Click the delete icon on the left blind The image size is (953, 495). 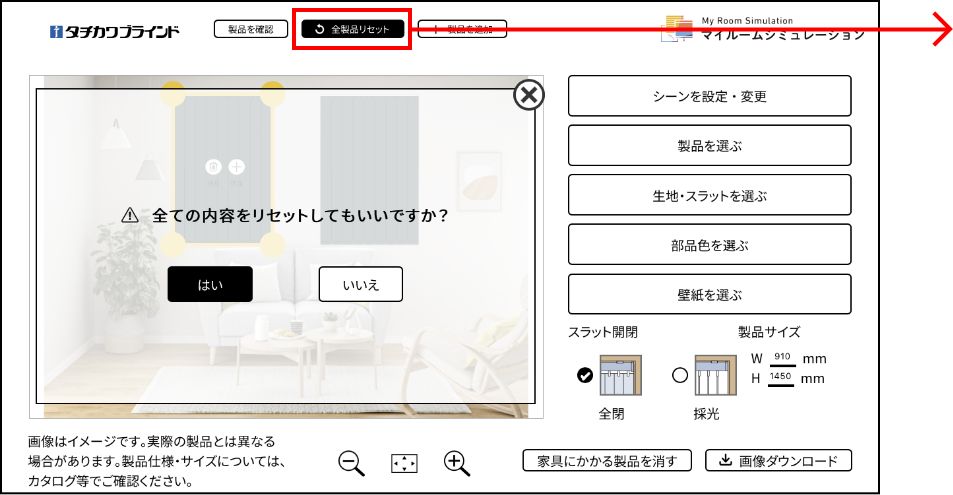tap(213, 167)
